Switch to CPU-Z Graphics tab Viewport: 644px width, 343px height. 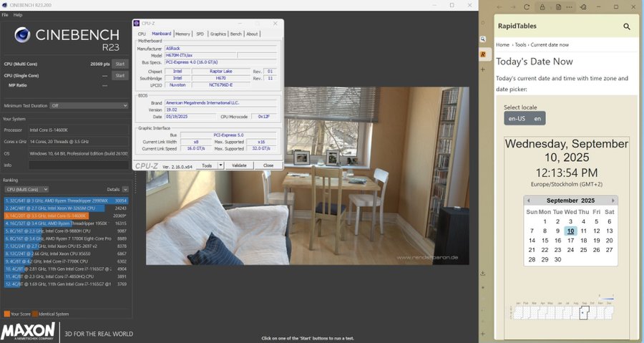pyautogui.click(x=218, y=34)
